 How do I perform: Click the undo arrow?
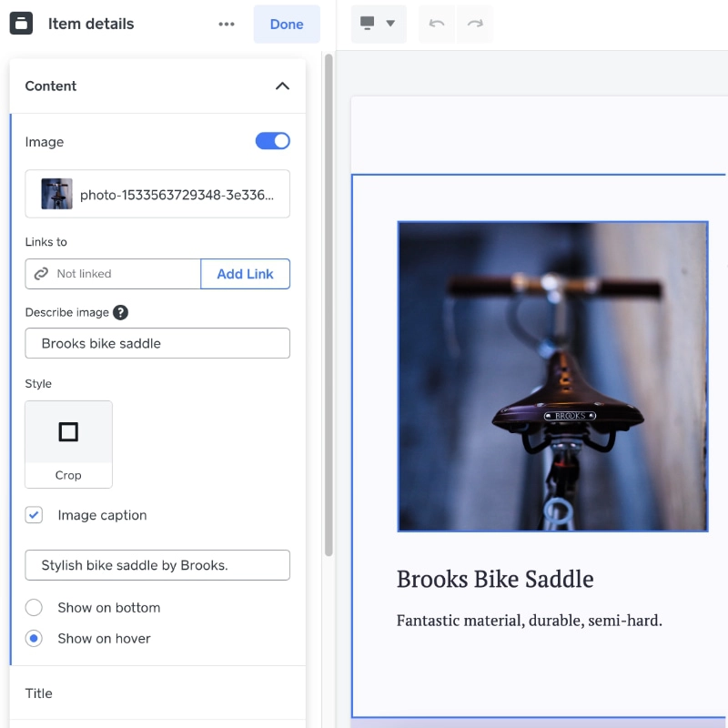click(437, 24)
